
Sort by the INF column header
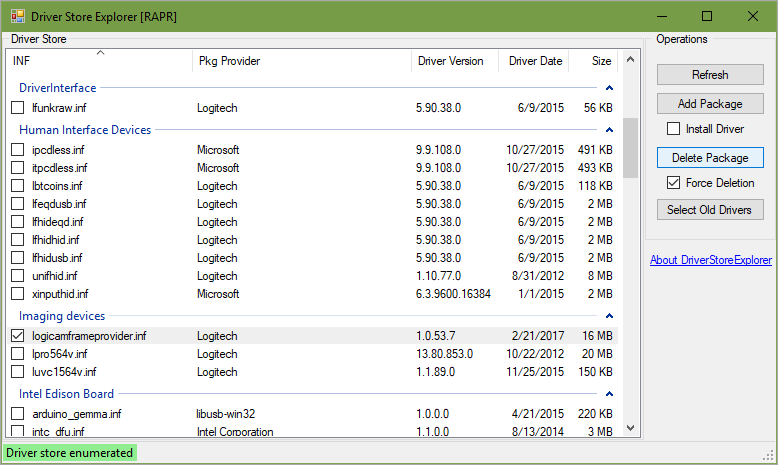tap(100, 61)
